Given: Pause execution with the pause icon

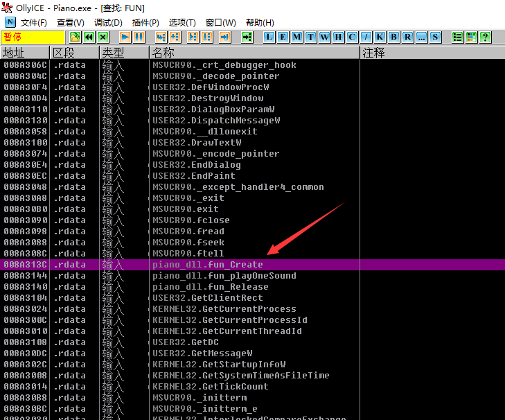Looking at the screenshot, I should coord(139,37).
